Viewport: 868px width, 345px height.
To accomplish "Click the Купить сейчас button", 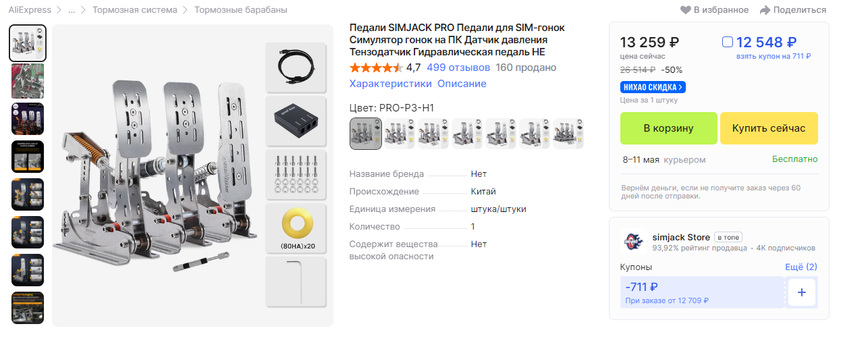I will [769, 128].
